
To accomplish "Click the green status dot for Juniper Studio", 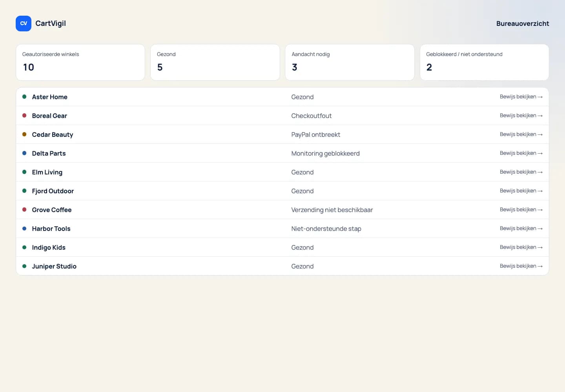I will (24, 266).
